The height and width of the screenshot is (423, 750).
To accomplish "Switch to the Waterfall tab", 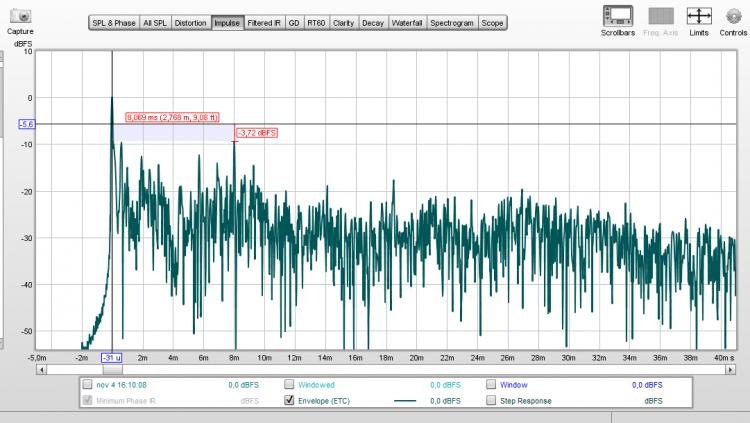I will click(x=407, y=23).
